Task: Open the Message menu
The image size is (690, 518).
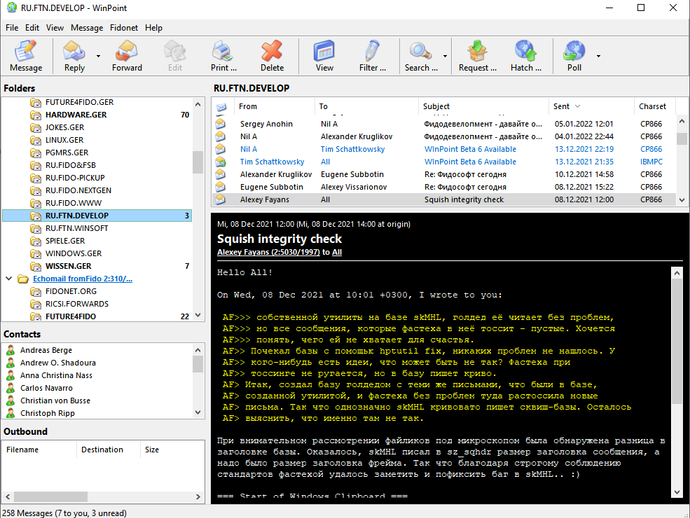Action: (x=87, y=28)
